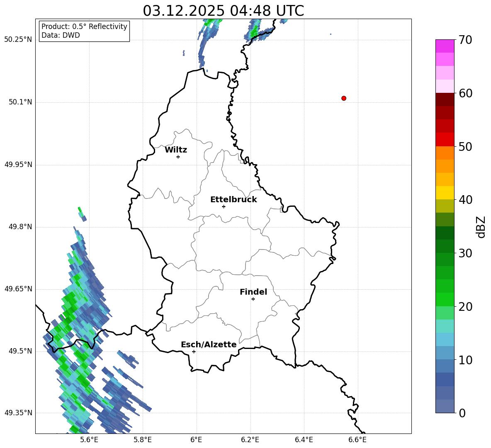The width and height of the screenshot is (491, 448).
Task: Click the 49.95°N latitude label
Action: point(18,164)
